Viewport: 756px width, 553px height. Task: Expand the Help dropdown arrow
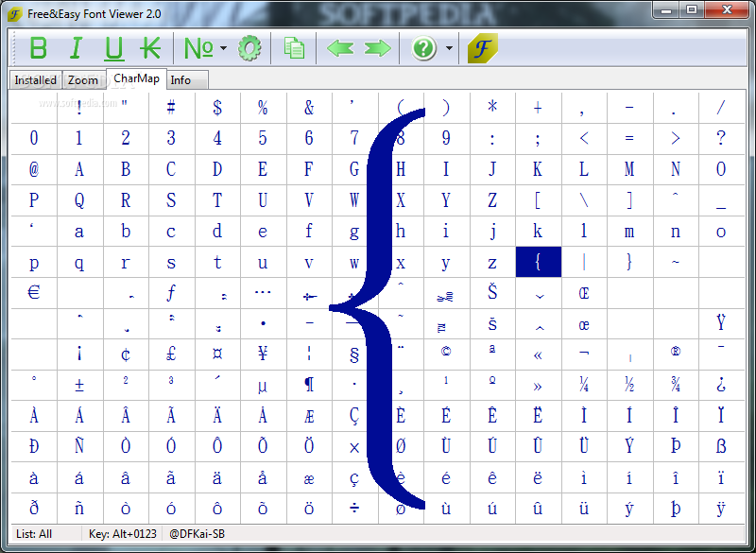[x=449, y=48]
